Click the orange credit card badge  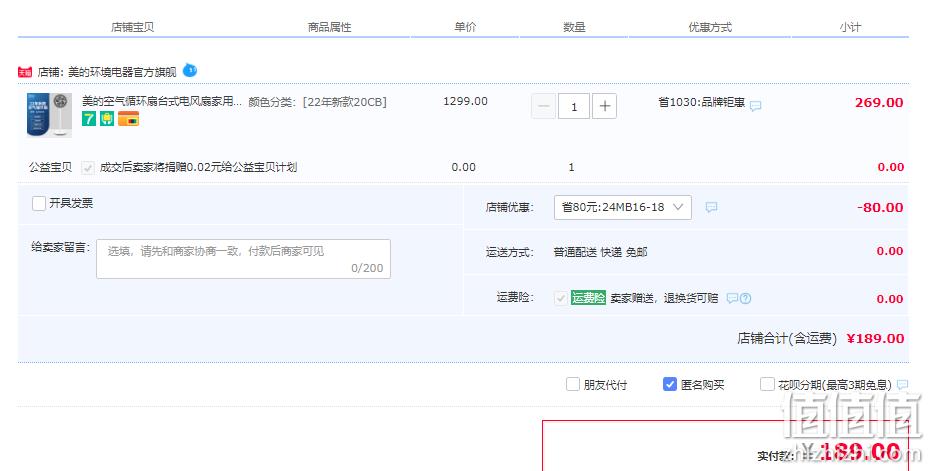(128, 119)
